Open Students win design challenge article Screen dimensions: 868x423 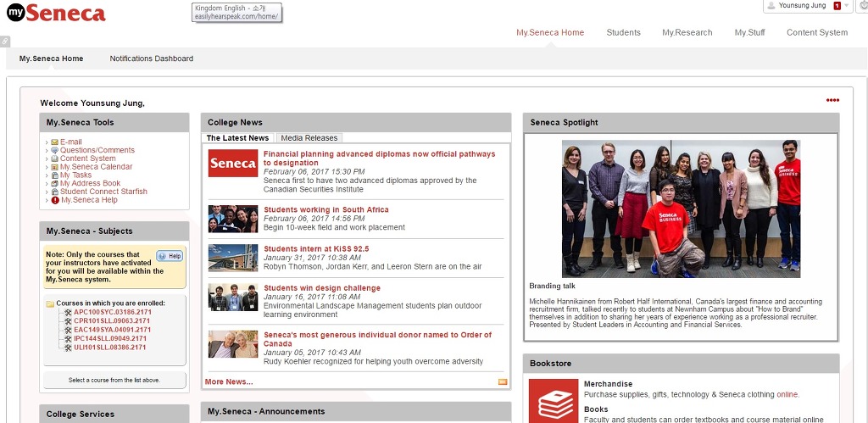pyautogui.click(x=322, y=288)
